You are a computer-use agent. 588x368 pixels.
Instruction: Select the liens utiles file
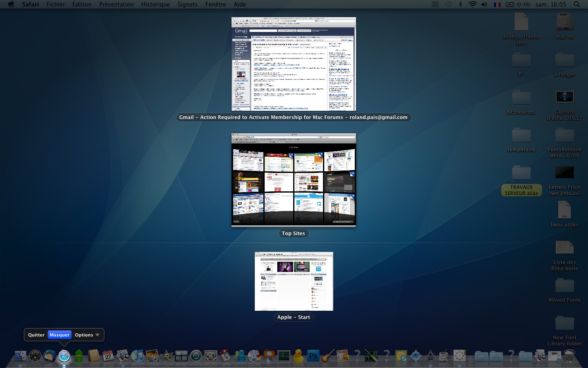(x=565, y=214)
